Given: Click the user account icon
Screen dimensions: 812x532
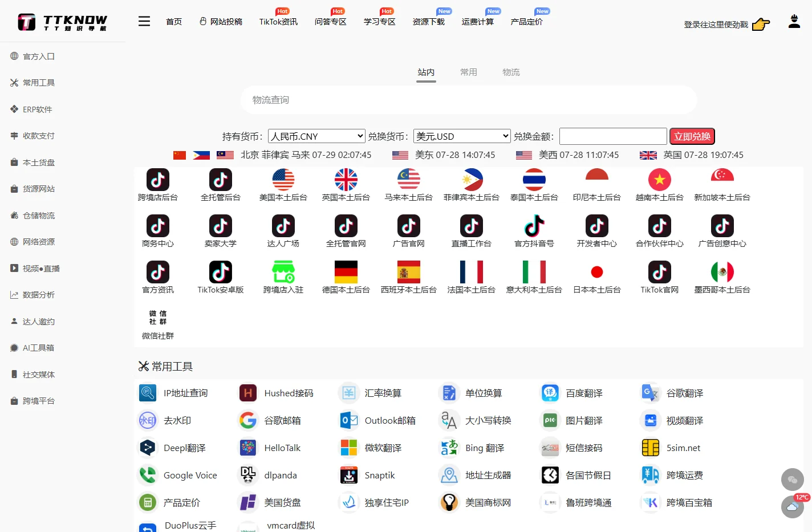Looking at the screenshot, I should pos(794,22).
